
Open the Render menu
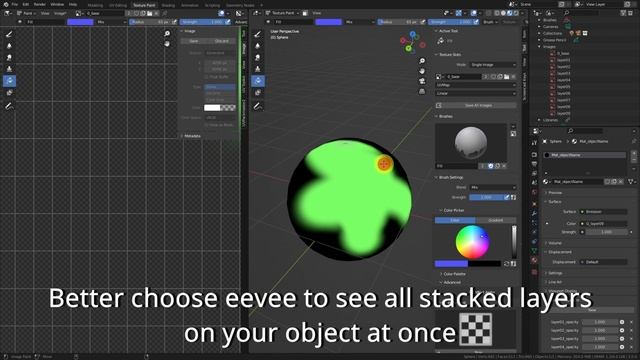click(x=40, y=4)
